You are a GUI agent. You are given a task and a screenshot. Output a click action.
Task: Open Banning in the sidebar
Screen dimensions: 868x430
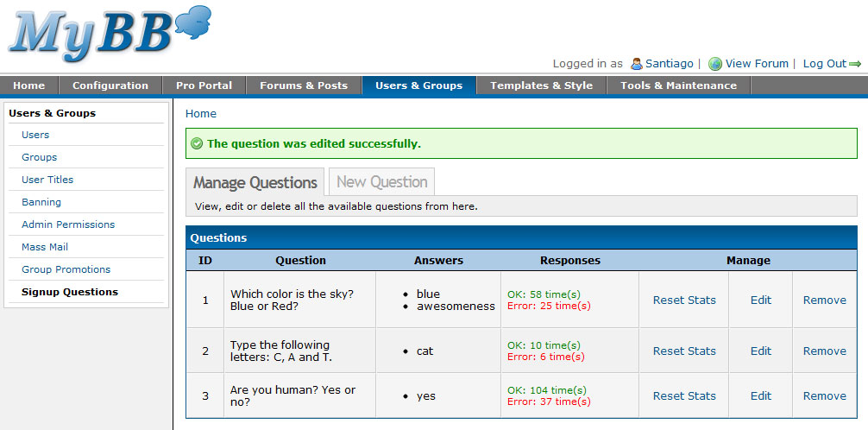pos(41,202)
